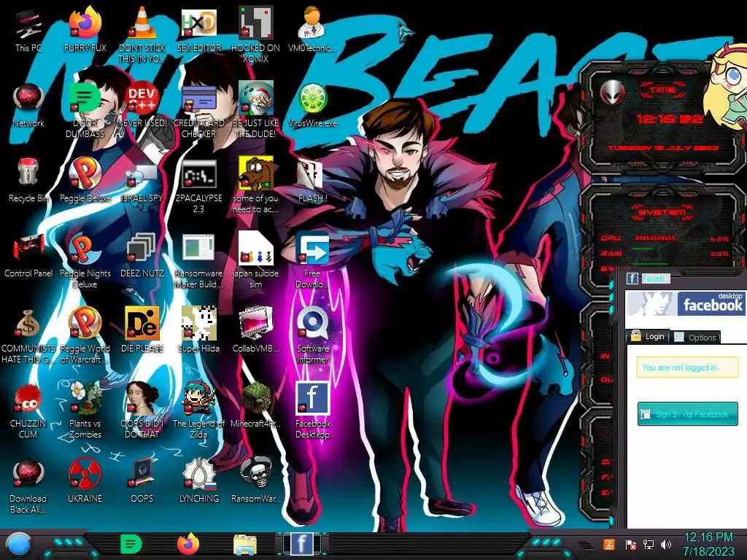Open the DIE PLEASE shortcut icon
Screen dimensions: 747x560
[142, 323]
